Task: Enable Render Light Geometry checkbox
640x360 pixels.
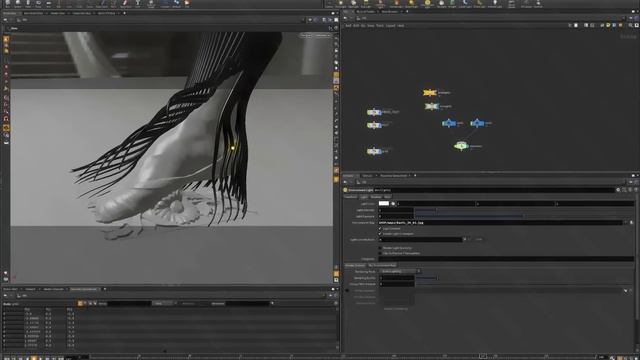Action: click(x=380, y=248)
